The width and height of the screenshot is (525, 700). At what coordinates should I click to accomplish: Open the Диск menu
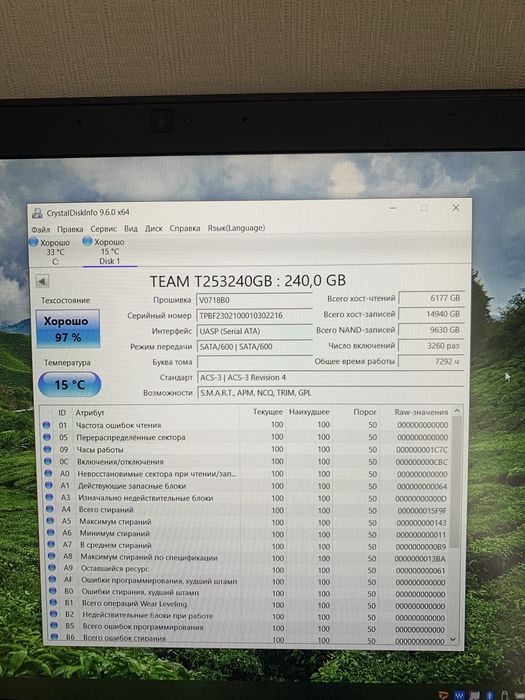154,228
